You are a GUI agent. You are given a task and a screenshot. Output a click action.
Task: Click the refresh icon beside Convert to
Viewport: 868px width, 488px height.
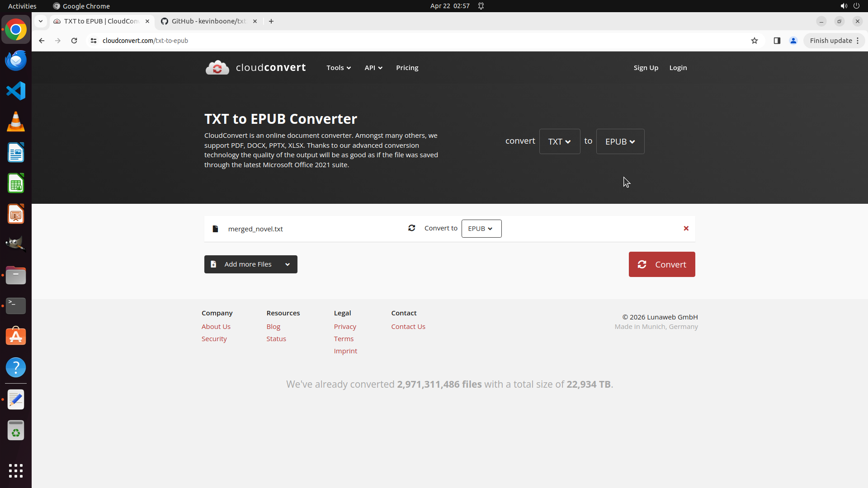coord(411,228)
